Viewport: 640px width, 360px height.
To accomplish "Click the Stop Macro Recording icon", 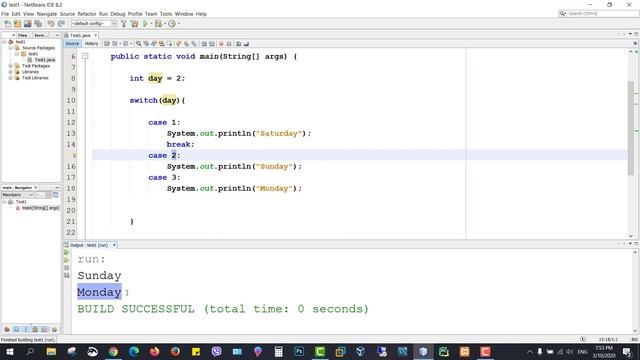I will [229, 44].
